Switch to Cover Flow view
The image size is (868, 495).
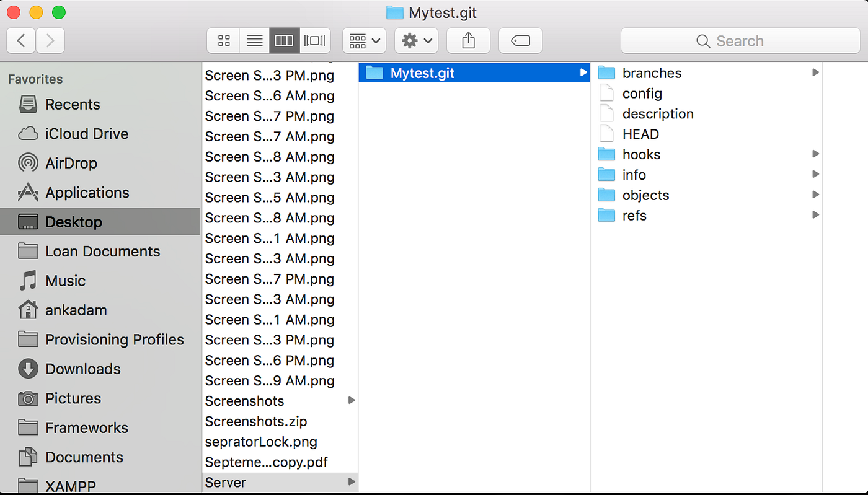(314, 40)
